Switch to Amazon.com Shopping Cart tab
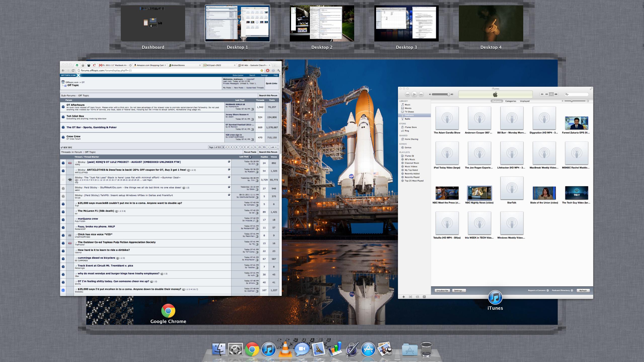This screenshot has width=644, height=362. pyautogui.click(x=150, y=65)
